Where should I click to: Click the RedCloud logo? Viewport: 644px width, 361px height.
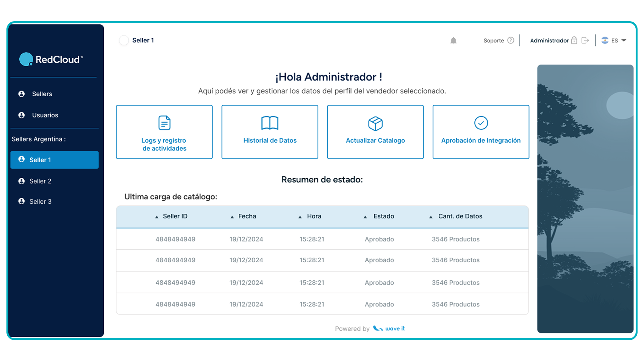pyautogui.click(x=51, y=59)
